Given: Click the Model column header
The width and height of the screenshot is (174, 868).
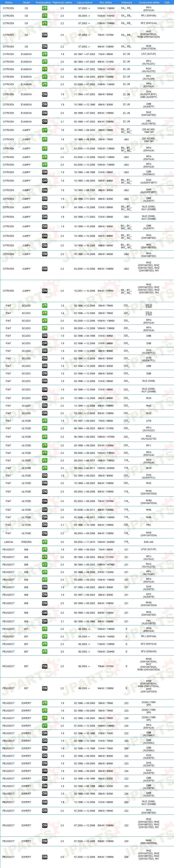Looking at the screenshot, I should click(x=26, y=2).
